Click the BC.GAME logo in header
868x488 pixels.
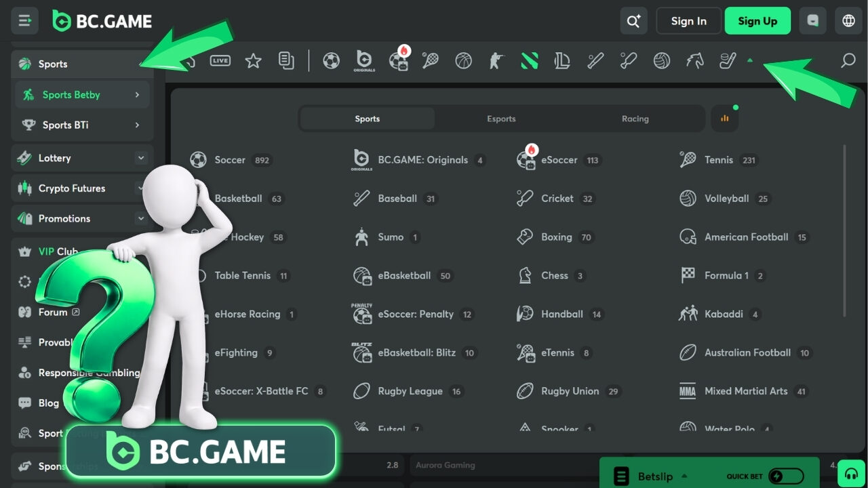click(102, 21)
